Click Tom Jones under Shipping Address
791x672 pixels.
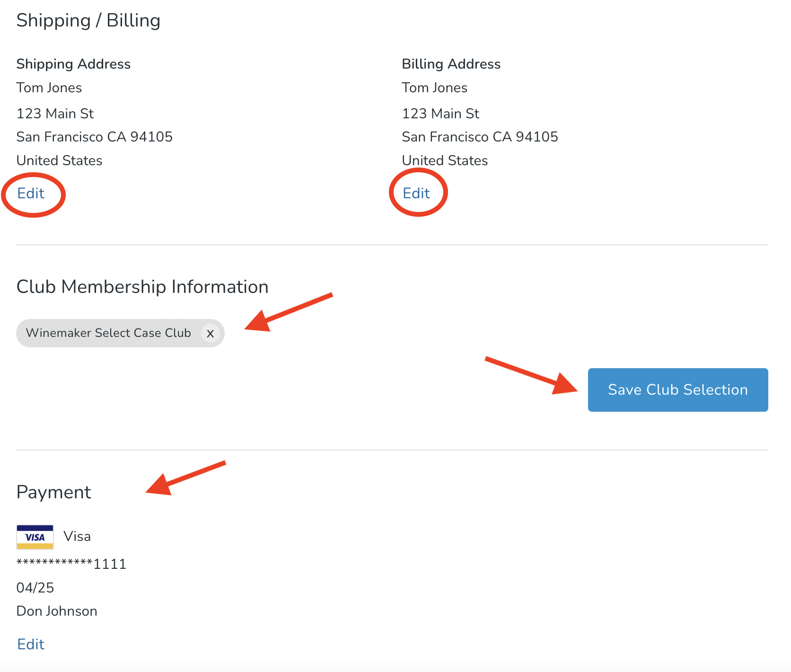49,88
